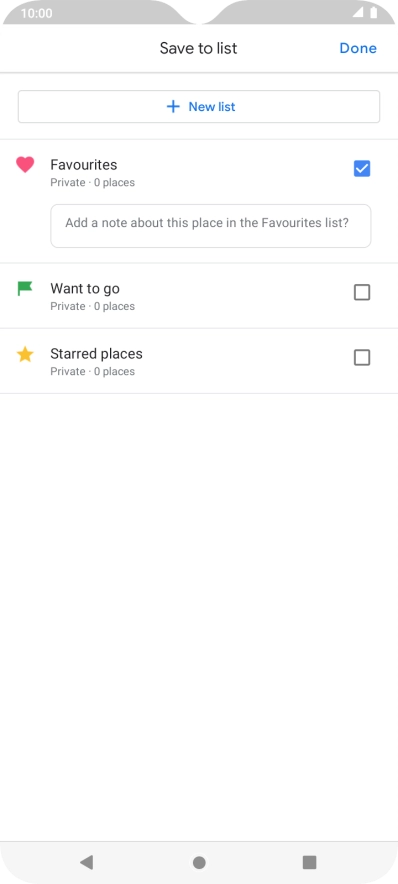Image resolution: width=398 pixels, height=884 pixels.
Task: Select the Starred places list title
Action: (x=96, y=354)
